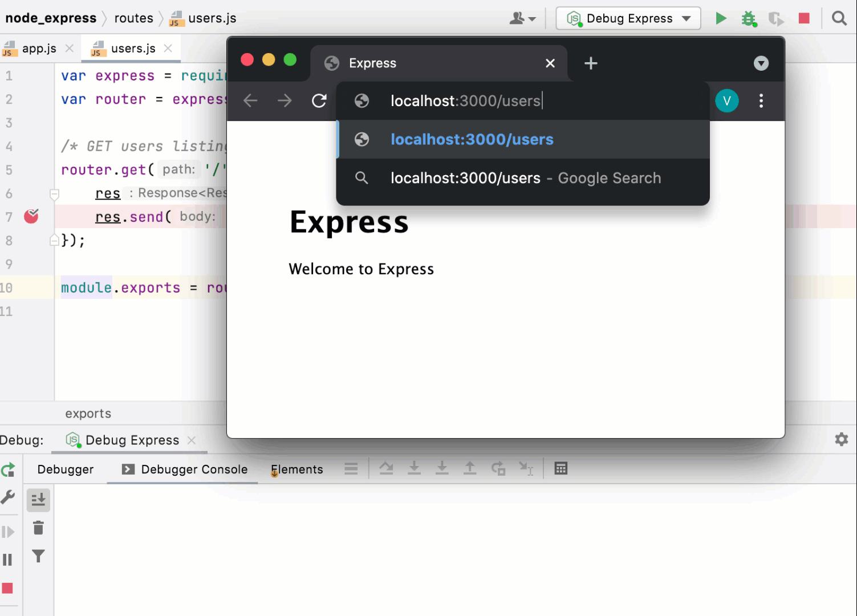Toggle soft-wrap scroll-to-end icon in console panel
This screenshot has height=616, width=857.
pos(38,500)
